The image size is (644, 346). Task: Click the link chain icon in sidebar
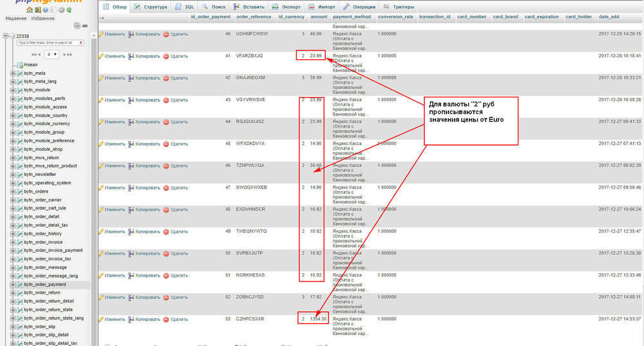pos(84,26)
